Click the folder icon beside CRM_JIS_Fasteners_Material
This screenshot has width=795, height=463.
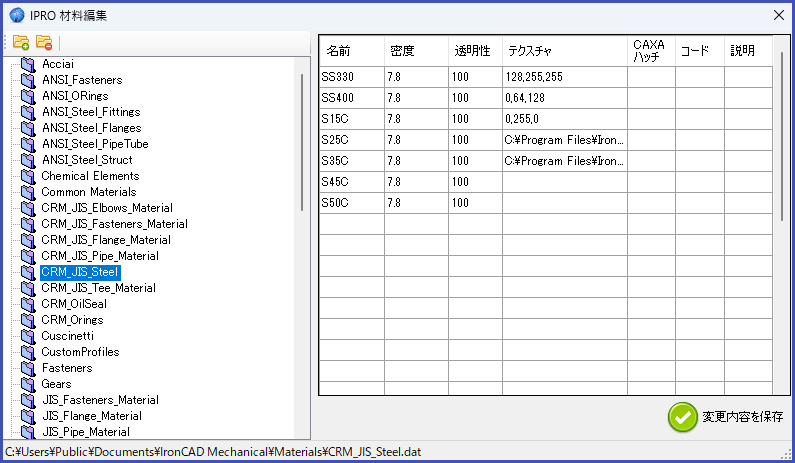(28, 224)
